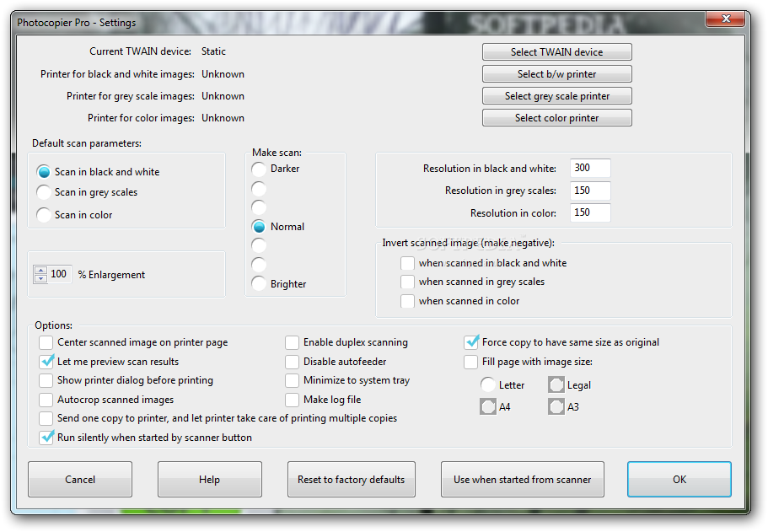Screen dimensions: 768x532
Task: Close the Photocopier Pro Settings window
Action: (x=726, y=19)
